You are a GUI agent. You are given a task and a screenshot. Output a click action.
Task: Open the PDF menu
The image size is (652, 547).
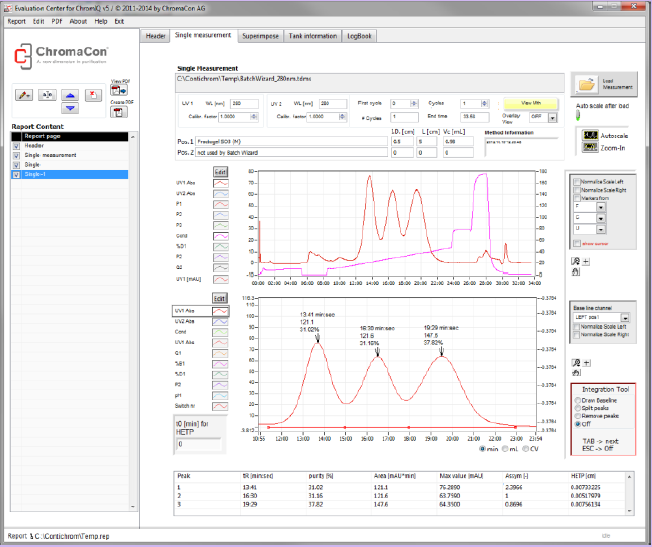click(55, 21)
